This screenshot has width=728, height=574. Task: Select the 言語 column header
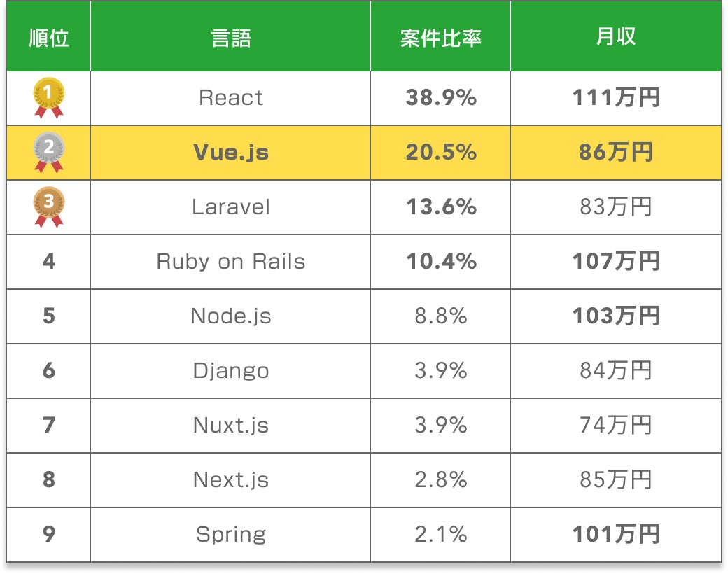click(x=231, y=38)
